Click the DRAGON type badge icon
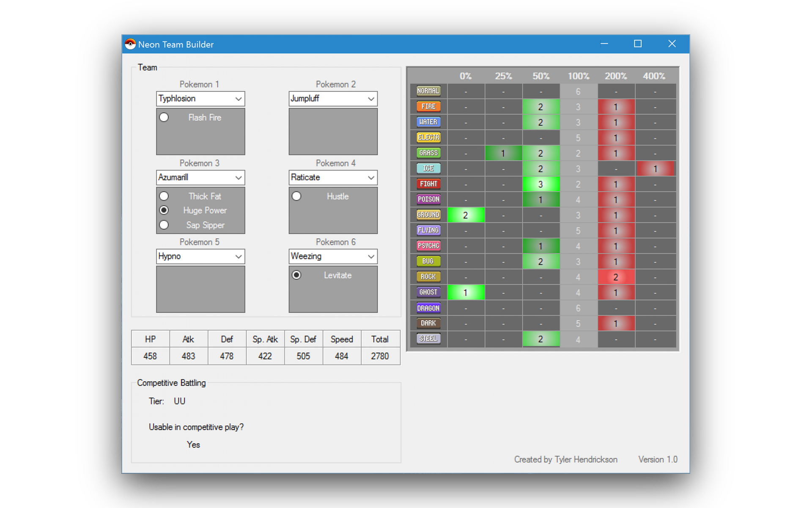The image size is (812, 508). 428,308
